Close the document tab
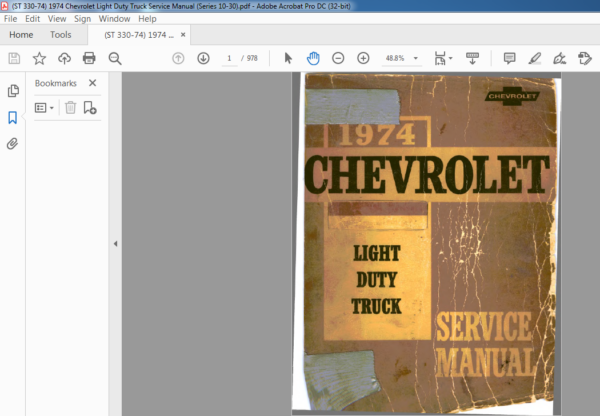The height and width of the screenshot is (416, 600). click(x=183, y=35)
